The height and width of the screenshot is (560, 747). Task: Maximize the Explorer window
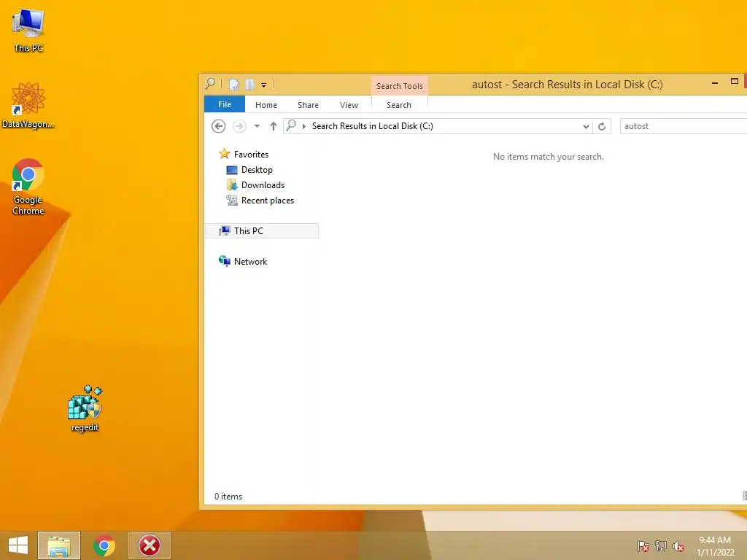734,82
